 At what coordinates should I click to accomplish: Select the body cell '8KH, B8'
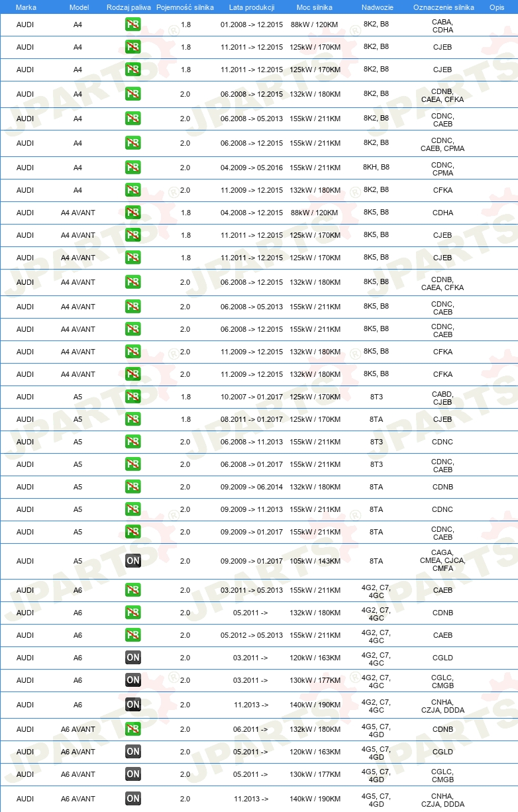click(x=376, y=168)
